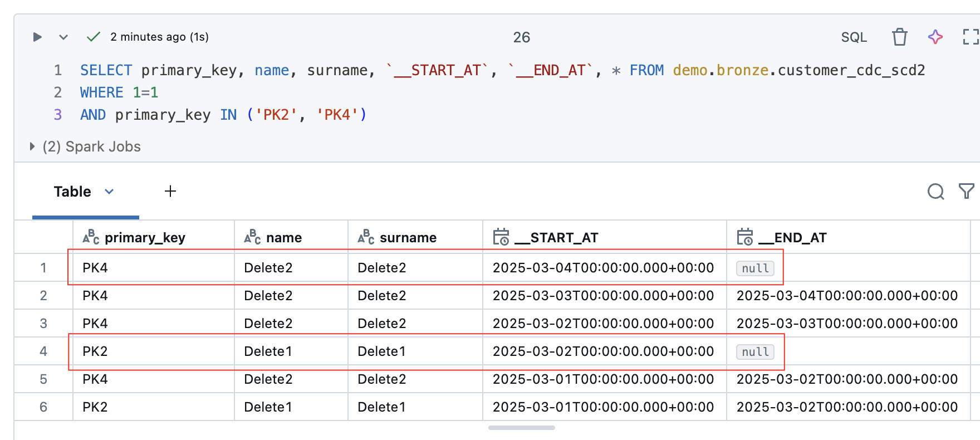Run the SQL cell with play button
The image size is (980, 440).
pyautogui.click(x=37, y=37)
